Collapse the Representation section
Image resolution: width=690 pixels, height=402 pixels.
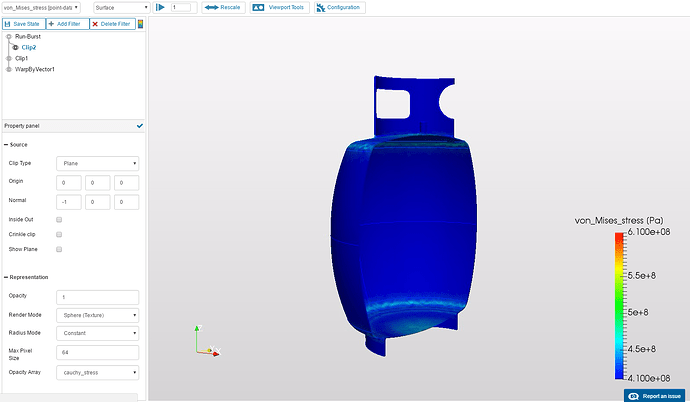click(x=26, y=277)
